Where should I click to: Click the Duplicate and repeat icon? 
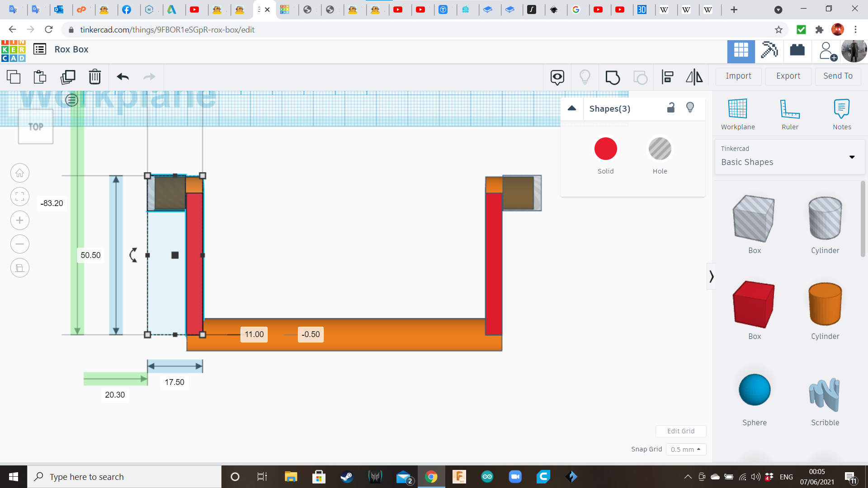tap(68, 77)
